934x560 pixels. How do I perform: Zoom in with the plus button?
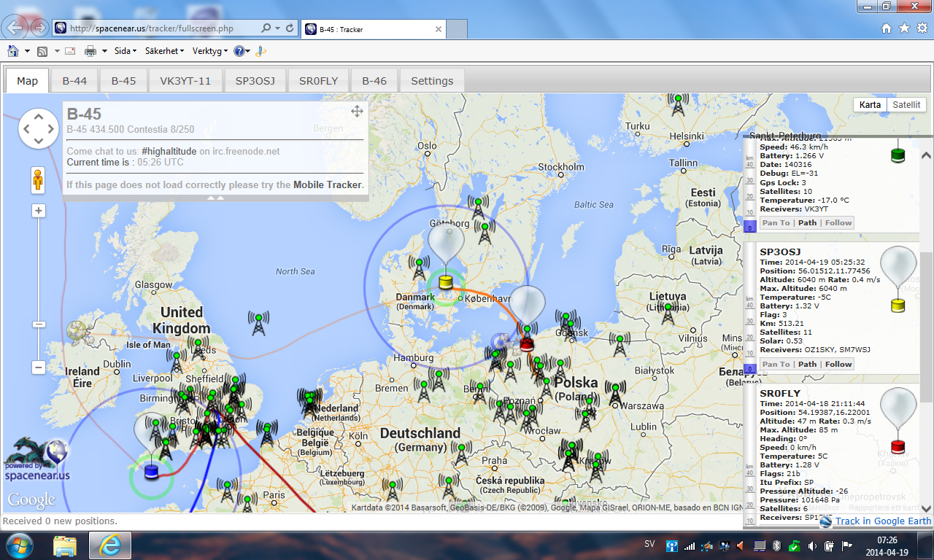(39, 211)
